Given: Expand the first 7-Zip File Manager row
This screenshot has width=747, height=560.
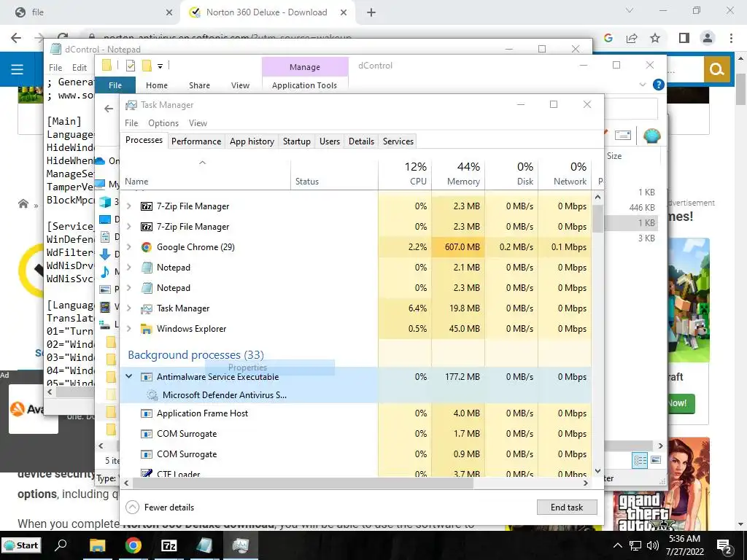Looking at the screenshot, I should click(x=128, y=206).
